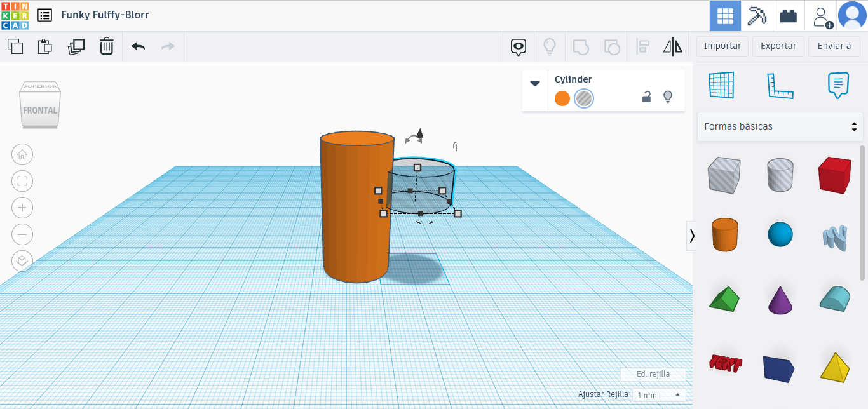Redo the last undone action
The width and height of the screenshot is (868, 409).
click(x=168, y=46)
